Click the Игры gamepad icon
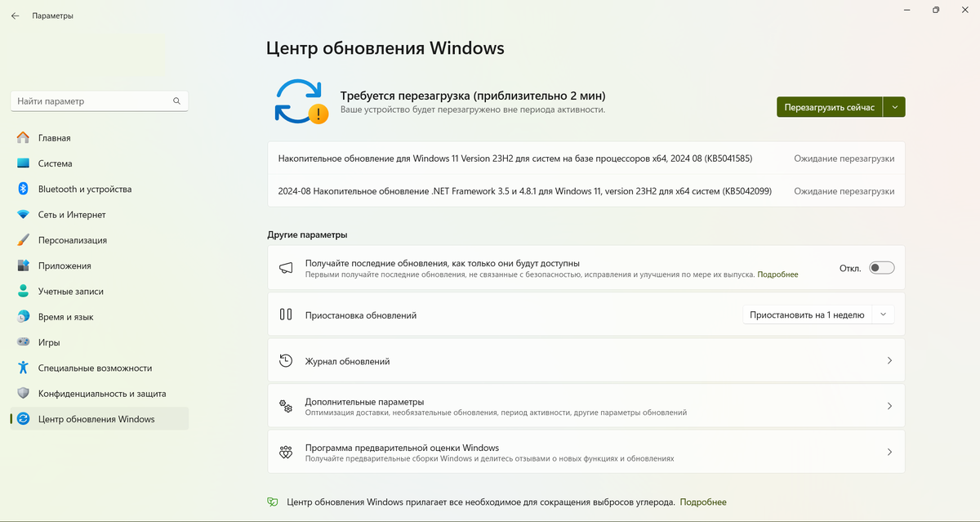Screen dimensions: 980x522 (x=23, y=342)
